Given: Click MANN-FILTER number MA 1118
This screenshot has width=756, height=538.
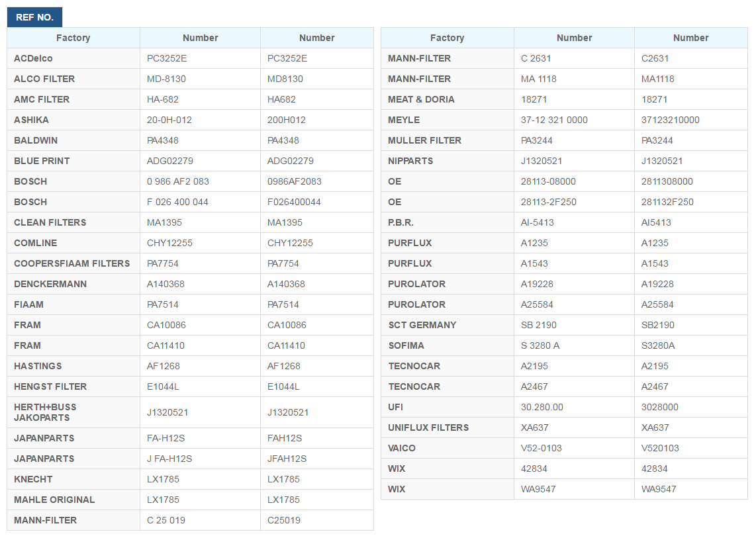Looking at the screenshot, I should [x=539, y=79].
